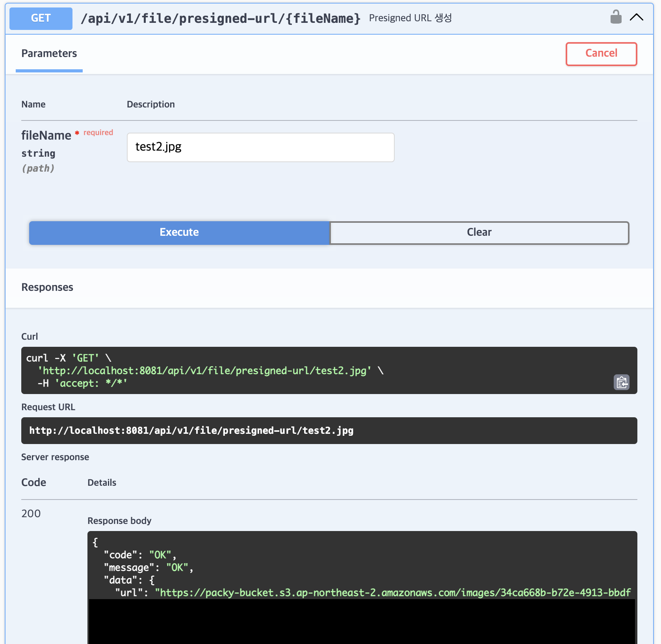Click the Details column header
Viewport: 661px width, 644px height.
click(102, 483)
